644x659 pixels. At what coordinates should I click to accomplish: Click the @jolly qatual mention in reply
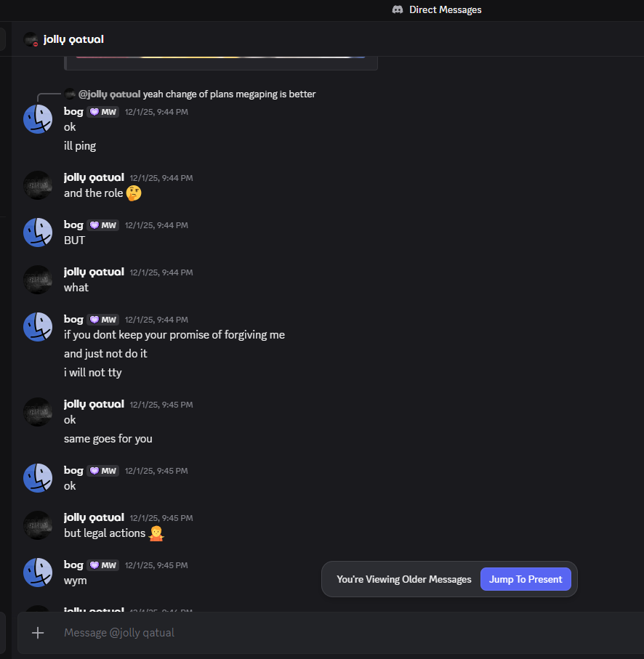point(109,94)
